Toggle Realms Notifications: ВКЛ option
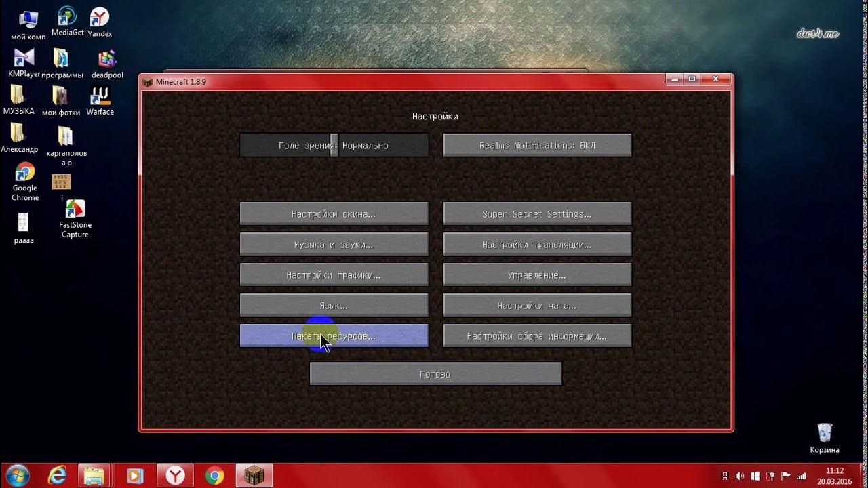The height and width of the screenshot is (488, 868). tap(537, 145)
